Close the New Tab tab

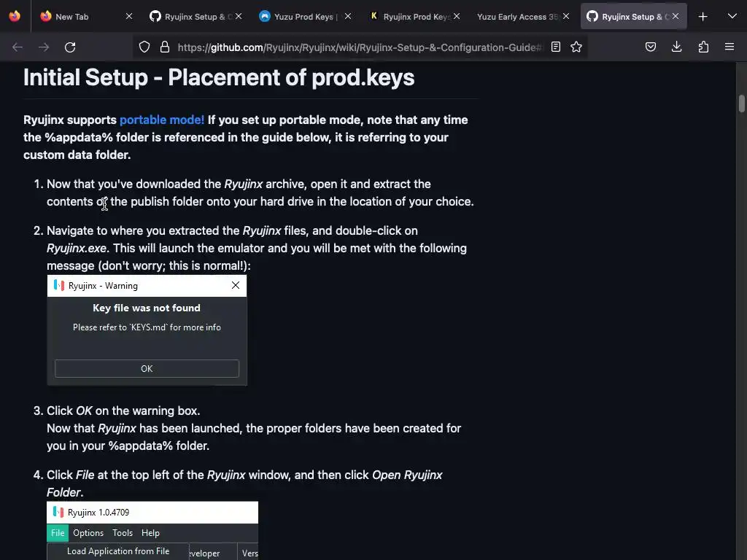point(129,16)
